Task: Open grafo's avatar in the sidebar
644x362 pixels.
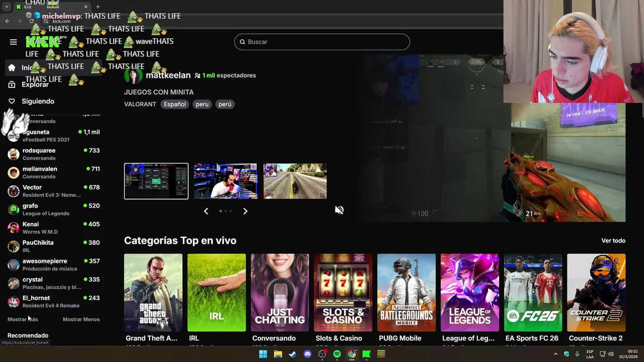Action: click(x=14, y=210)
